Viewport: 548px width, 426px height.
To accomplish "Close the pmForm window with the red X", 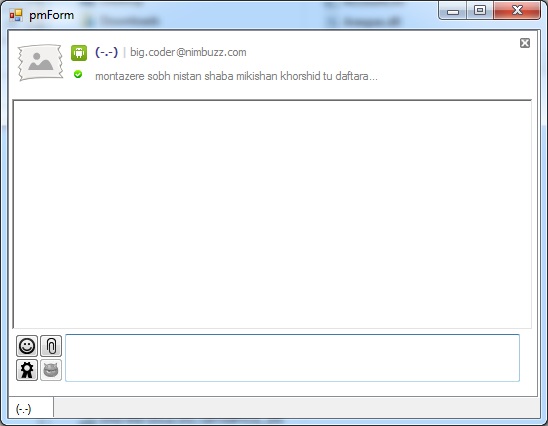I will coord(517,10).
